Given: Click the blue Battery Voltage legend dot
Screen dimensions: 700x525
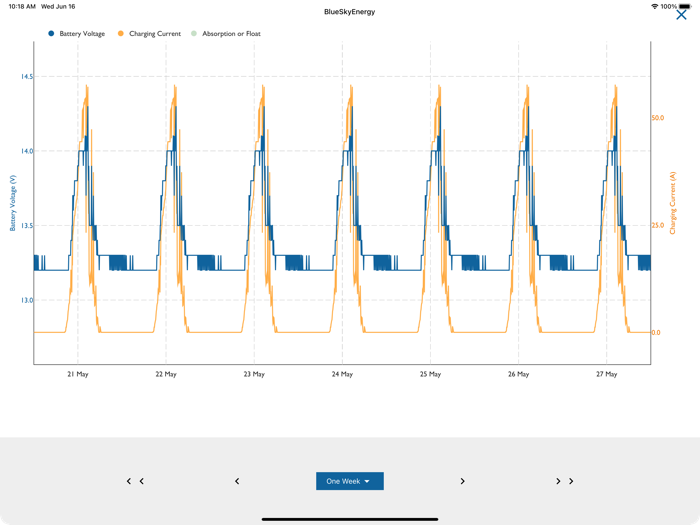Looking at the screenshot, I should pos(51,34).
